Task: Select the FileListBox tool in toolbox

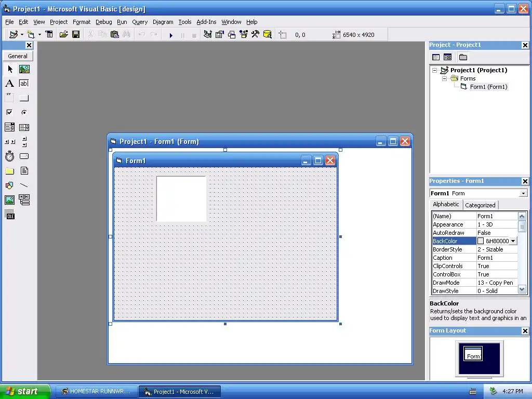Action: tap(24, 171)
